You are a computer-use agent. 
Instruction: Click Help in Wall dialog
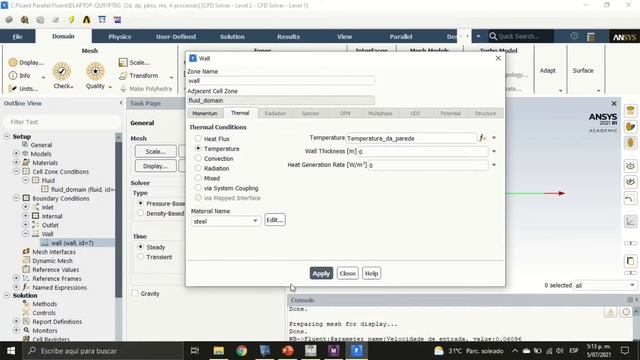click(371, 273)
